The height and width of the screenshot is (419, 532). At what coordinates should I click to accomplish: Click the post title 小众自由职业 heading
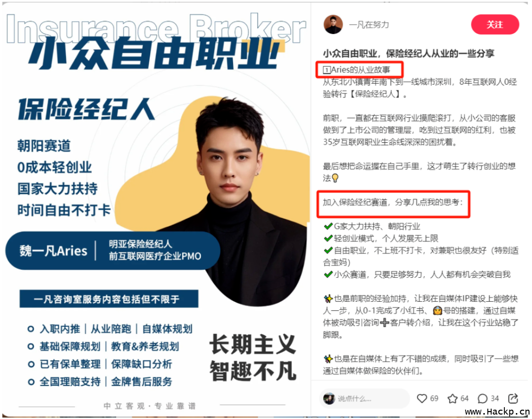pos(408,53)
